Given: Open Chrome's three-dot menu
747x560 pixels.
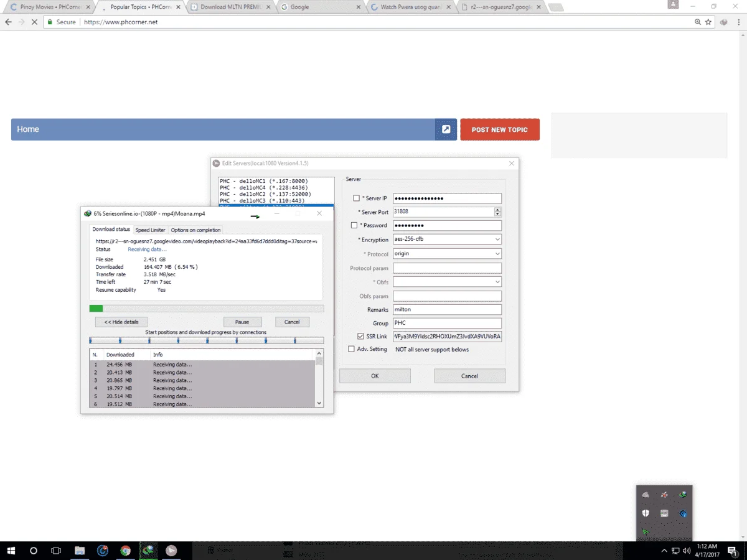Looking at the screenshot, I should point(738,22).
